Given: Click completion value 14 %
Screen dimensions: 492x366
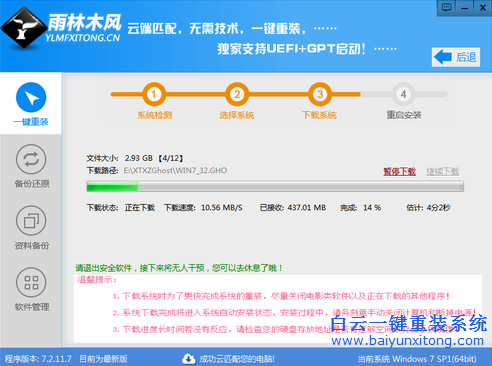Looking at the screenshot, I should [372, 208].
